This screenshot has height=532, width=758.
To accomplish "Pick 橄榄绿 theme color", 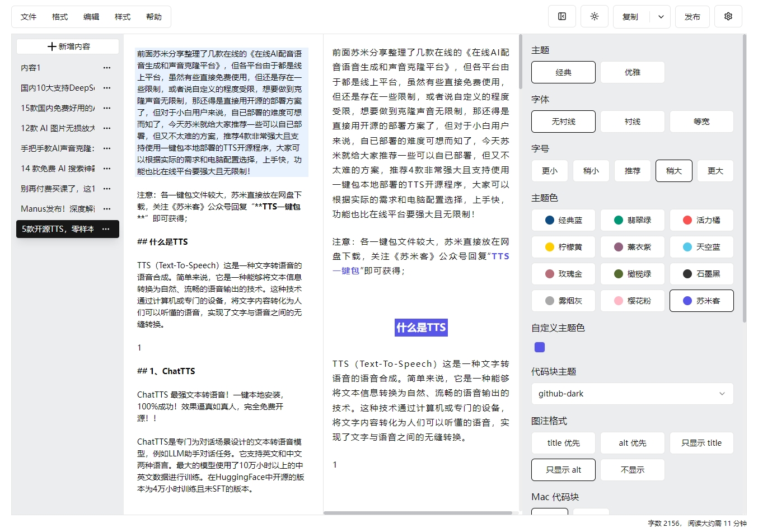I will coord(633,274).
